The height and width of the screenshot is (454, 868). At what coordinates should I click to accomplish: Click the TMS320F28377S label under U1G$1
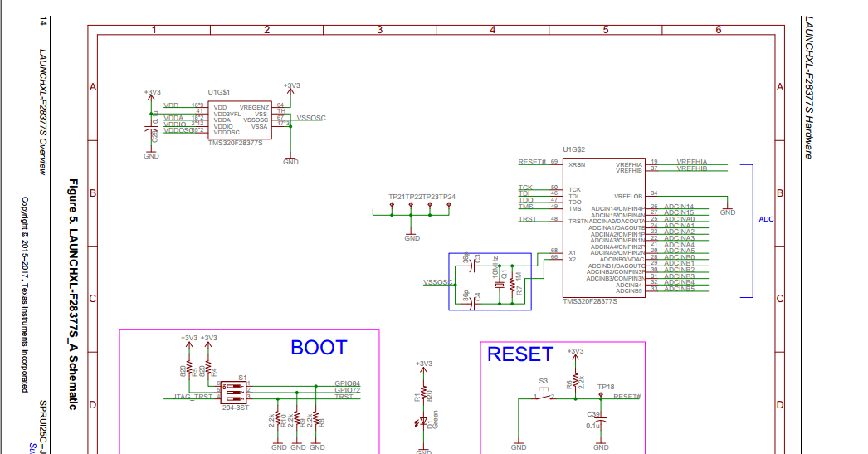coord(236,143)
